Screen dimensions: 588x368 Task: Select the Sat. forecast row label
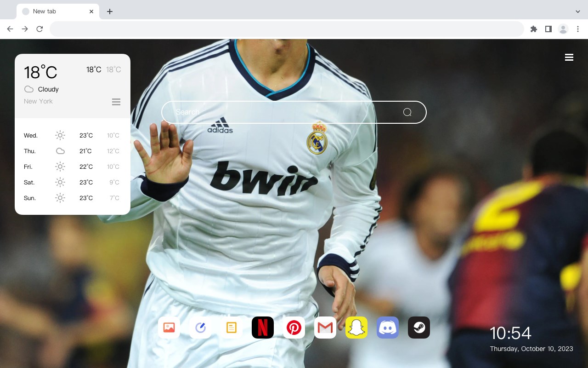29,182
